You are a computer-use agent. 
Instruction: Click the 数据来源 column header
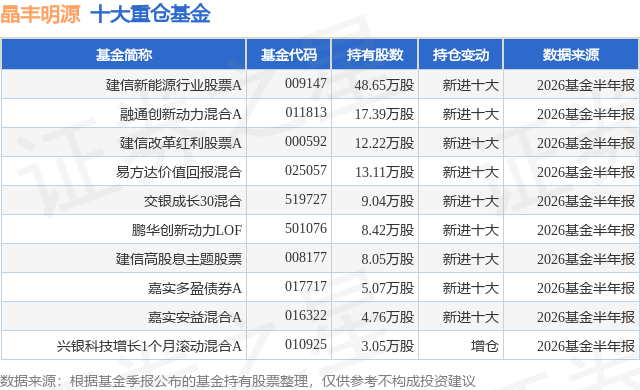571,54
